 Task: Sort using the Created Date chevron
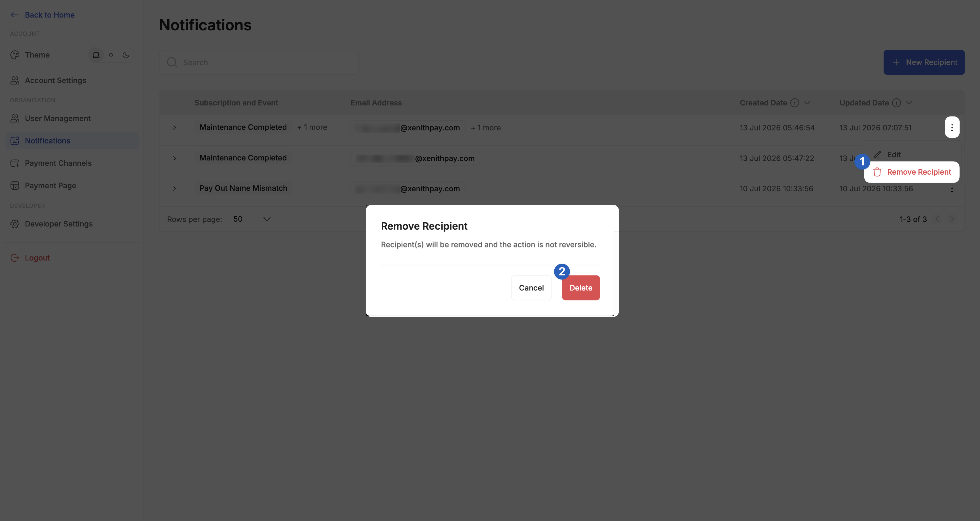(x=807, y=103)
